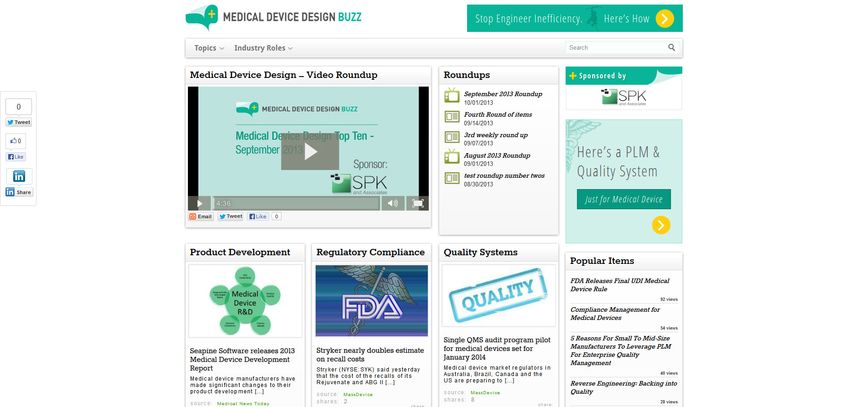This screenshot has height=407, width=868.
Task: Expand the Topics dropdown menu
Action: (x=209, y=48)
